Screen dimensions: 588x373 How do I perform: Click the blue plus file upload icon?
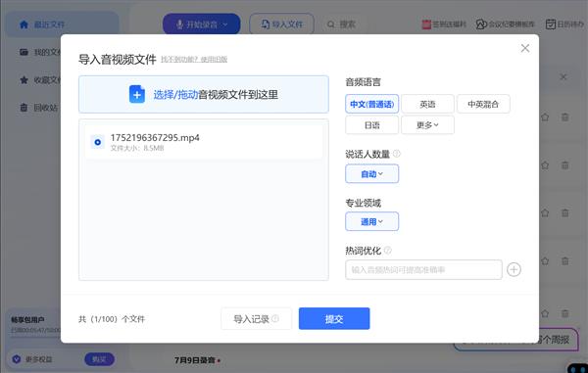137,94
